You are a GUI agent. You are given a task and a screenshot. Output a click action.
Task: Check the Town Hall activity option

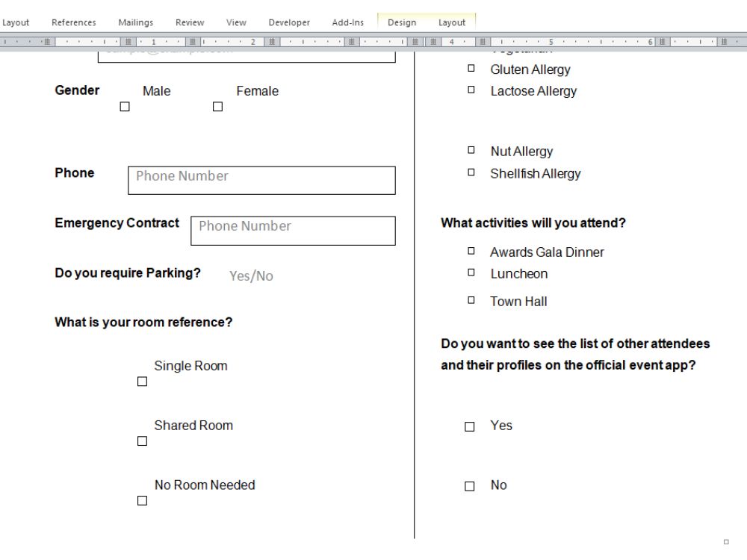click(x=471, y=299)
